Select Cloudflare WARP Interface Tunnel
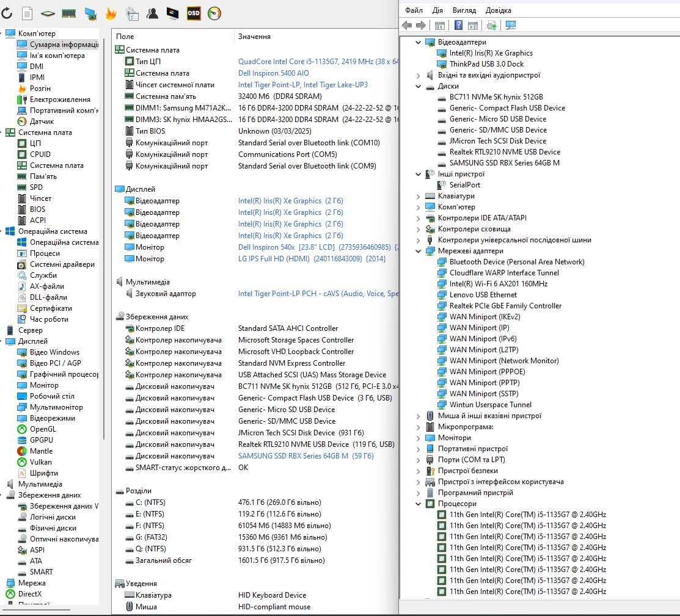Screen dimensions: 680x616 [x=504, y=273]
